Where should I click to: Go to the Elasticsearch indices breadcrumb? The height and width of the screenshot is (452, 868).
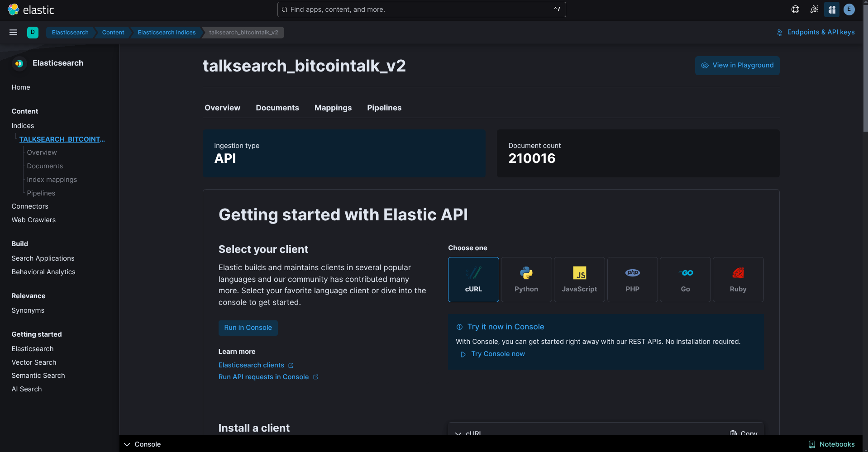[167, 33]
